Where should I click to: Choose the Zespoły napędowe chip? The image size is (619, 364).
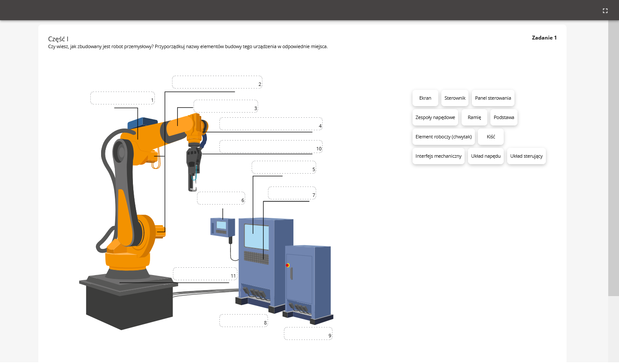pos(435,117)
